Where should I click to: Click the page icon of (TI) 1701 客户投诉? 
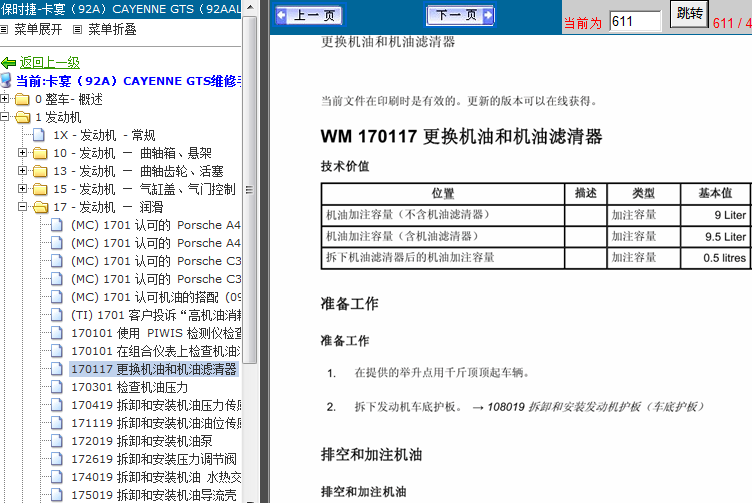[x=57, y=315]
